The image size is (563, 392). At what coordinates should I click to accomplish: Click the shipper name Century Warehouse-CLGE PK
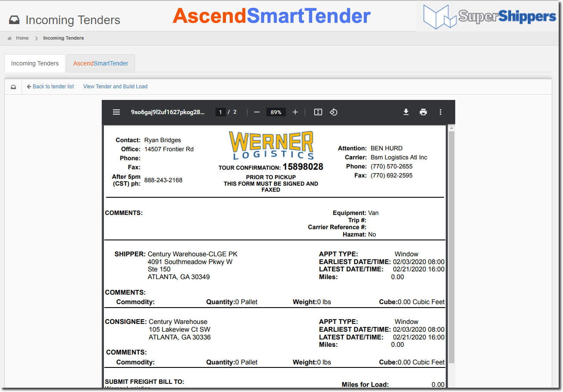coord(193,254)
